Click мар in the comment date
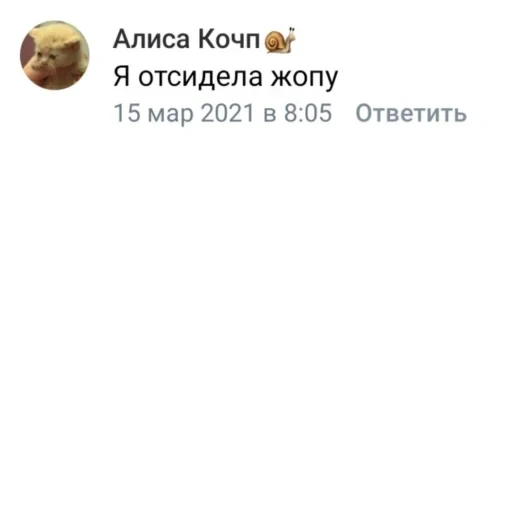 (x=170, y=115)
